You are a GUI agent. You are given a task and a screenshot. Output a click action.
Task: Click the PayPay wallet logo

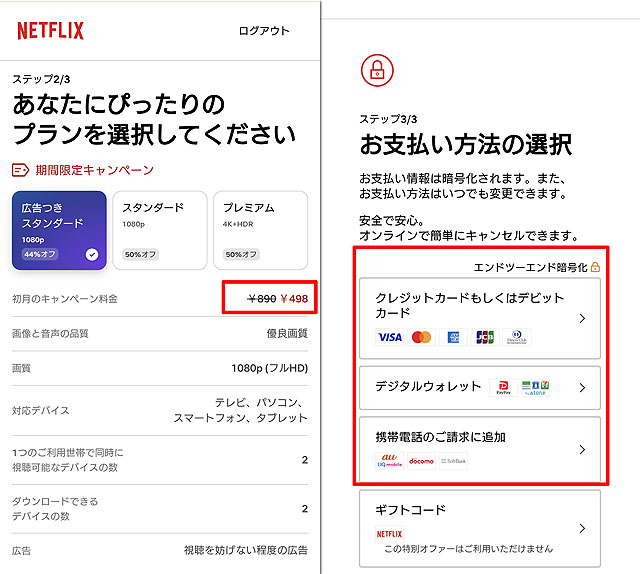tap(502, 387)
